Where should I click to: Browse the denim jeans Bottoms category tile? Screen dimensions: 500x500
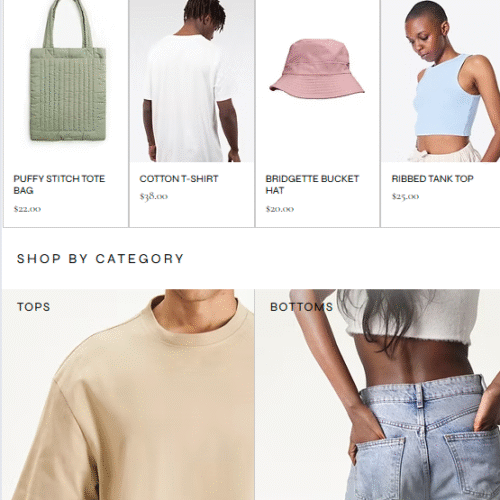pos(378,395)
